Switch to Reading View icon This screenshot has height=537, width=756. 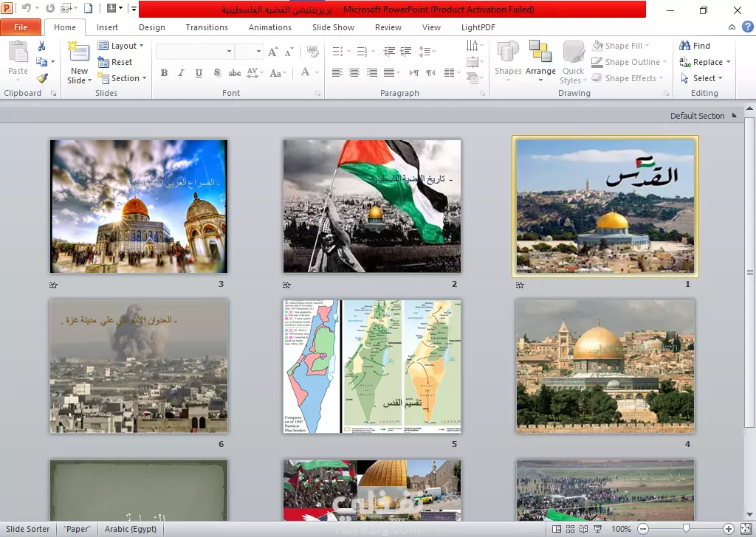[x=583, y=529]
